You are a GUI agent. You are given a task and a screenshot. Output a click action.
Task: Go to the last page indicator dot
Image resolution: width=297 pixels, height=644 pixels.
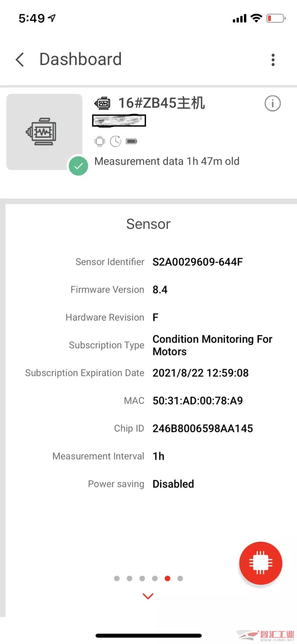click(x=180, y=578)
